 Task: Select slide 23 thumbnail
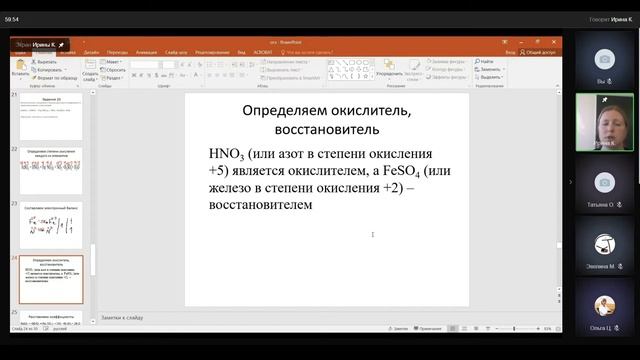coord(51,225)
